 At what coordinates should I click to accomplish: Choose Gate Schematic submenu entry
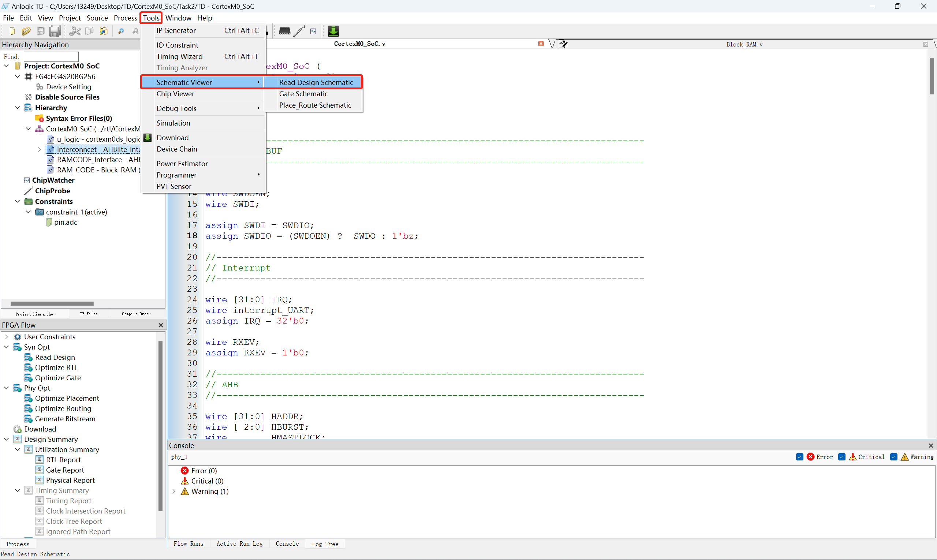pyautogui.click(x=313, y=94)
